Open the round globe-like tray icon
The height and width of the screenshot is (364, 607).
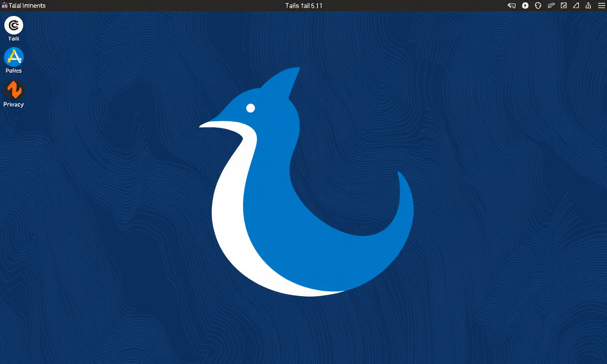coord(538,6)
